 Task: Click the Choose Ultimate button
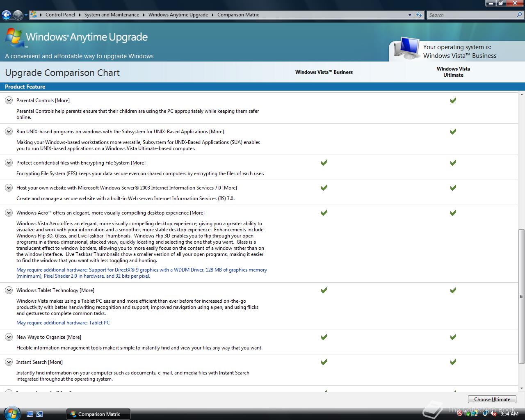tap(492, 399)
